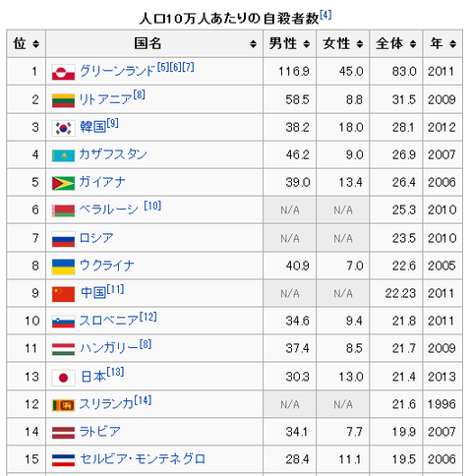
Task: Open the ウクライナ link
Action: coord(107,266)
